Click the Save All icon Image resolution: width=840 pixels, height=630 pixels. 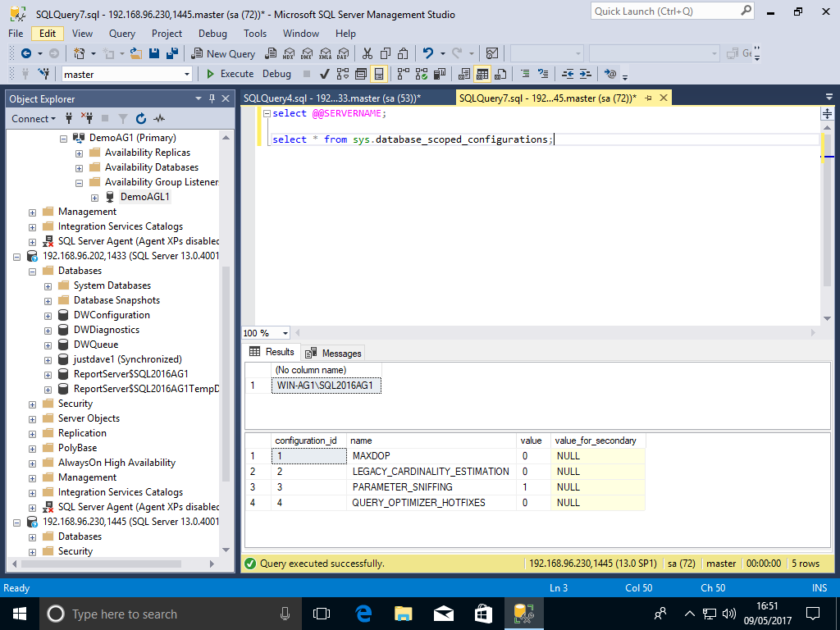pos(172,53)
